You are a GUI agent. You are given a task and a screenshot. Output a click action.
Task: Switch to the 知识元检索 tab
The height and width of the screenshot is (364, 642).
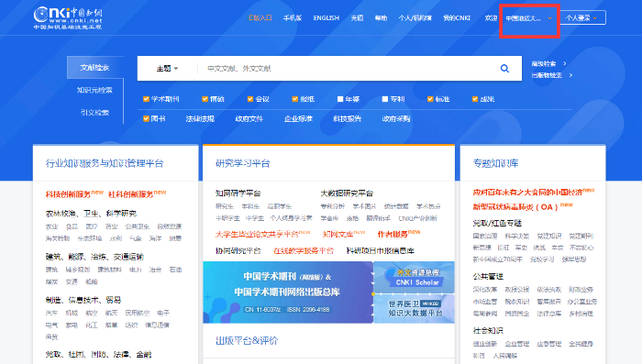coord(94,90)
